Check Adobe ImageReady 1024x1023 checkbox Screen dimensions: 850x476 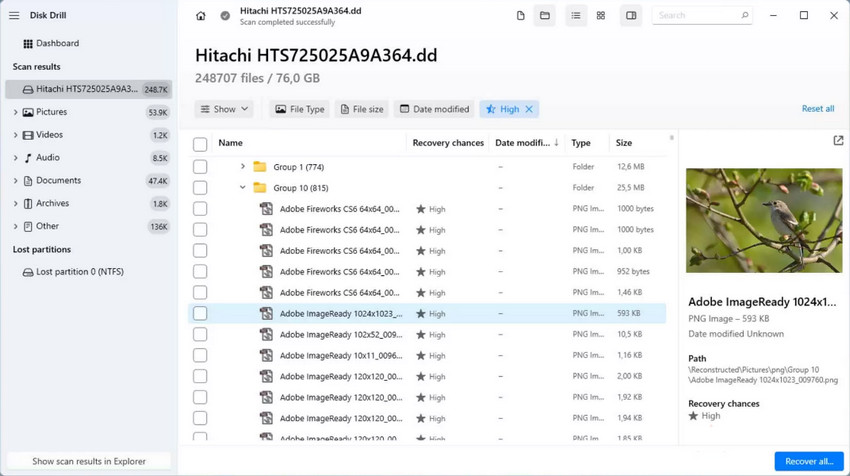200,313
